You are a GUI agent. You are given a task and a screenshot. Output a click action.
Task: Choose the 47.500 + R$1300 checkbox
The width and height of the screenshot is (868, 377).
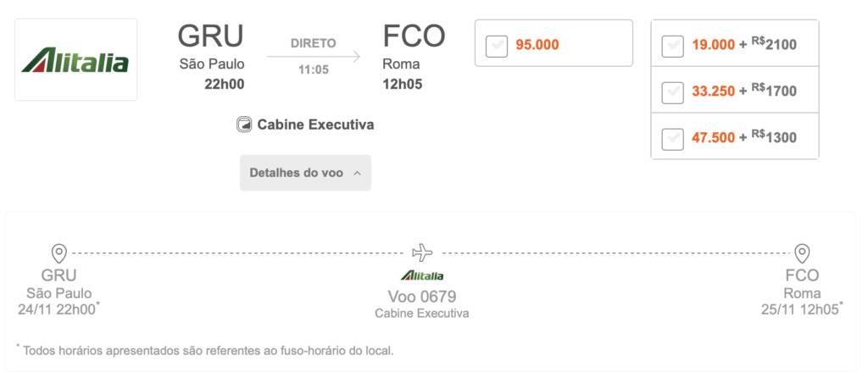pyautogui.click(x=672, y=138)
